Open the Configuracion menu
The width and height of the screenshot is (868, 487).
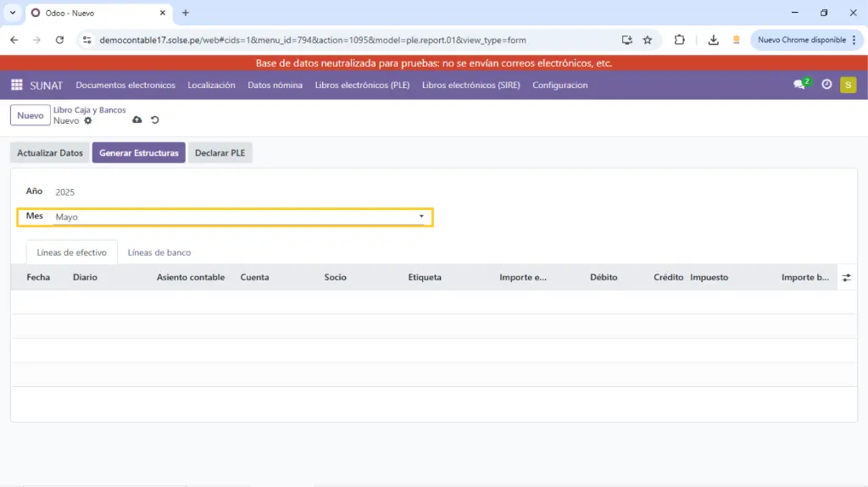(x=559, y=85)
